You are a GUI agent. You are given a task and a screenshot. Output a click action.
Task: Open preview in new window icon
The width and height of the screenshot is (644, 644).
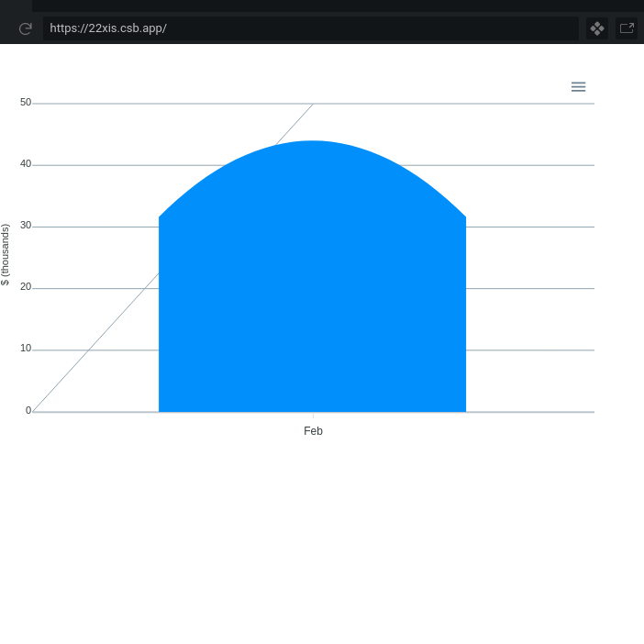pyautogui.click(x=627, y=28)
